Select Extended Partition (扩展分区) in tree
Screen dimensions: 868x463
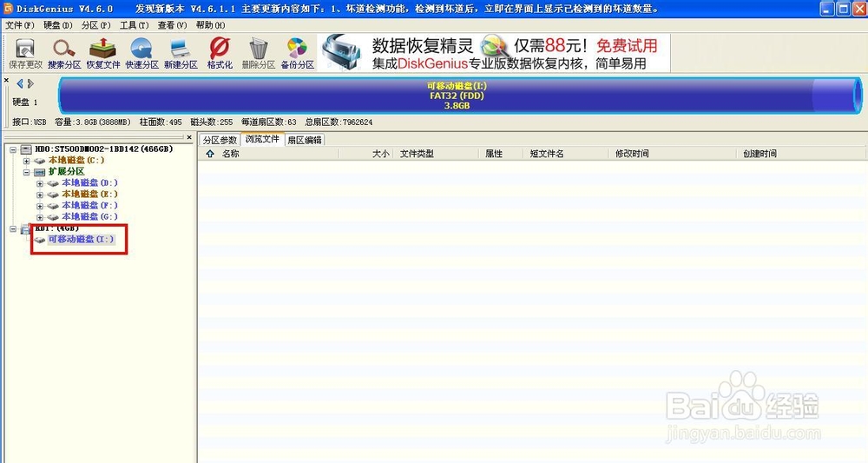[67, 172]
